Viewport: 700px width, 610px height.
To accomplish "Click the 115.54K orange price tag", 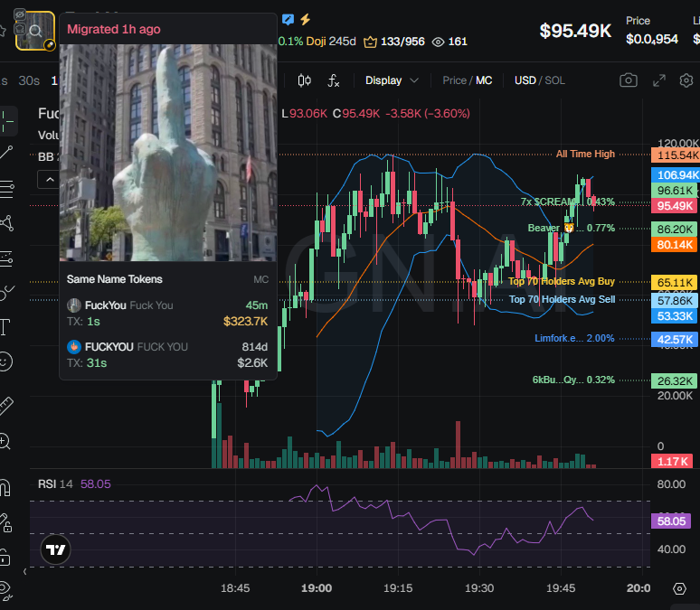I will pos(675,155).
